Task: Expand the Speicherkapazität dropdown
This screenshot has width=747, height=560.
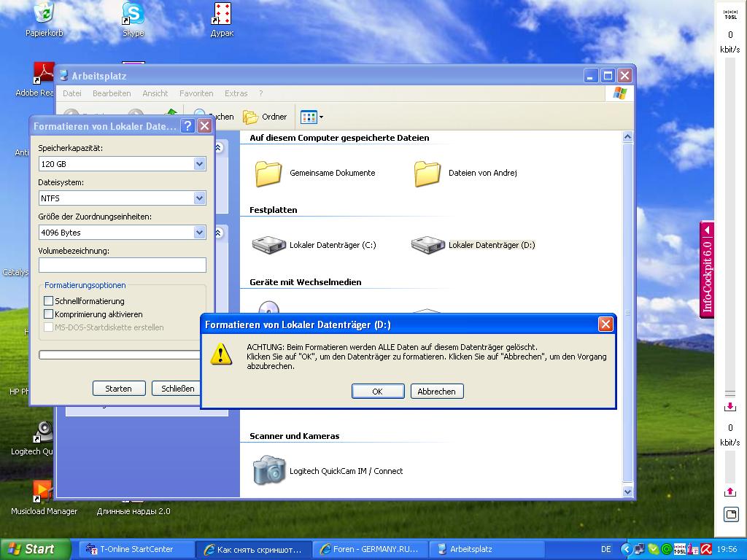Action: [199, 164]
